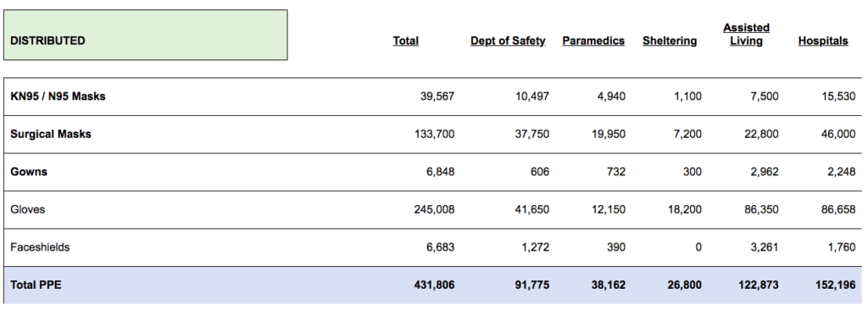
Task: Select the 431,806 grand total cell
Action: [435, 285]
